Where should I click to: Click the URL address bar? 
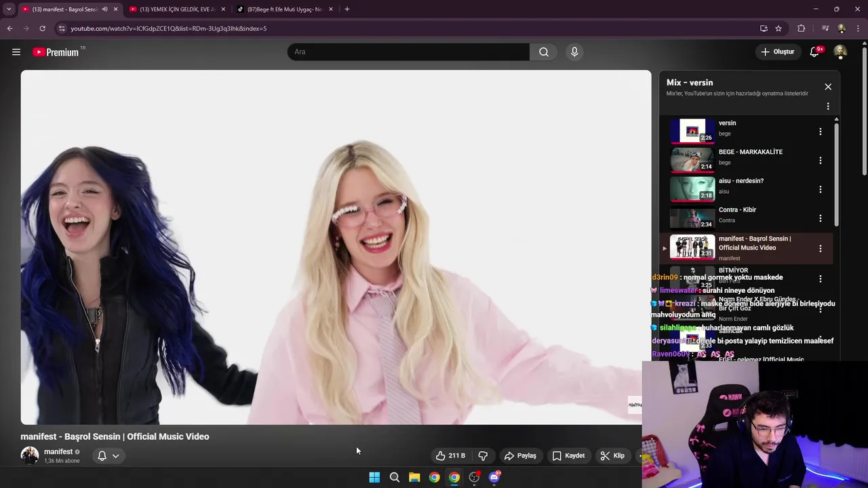click(407, 28)
